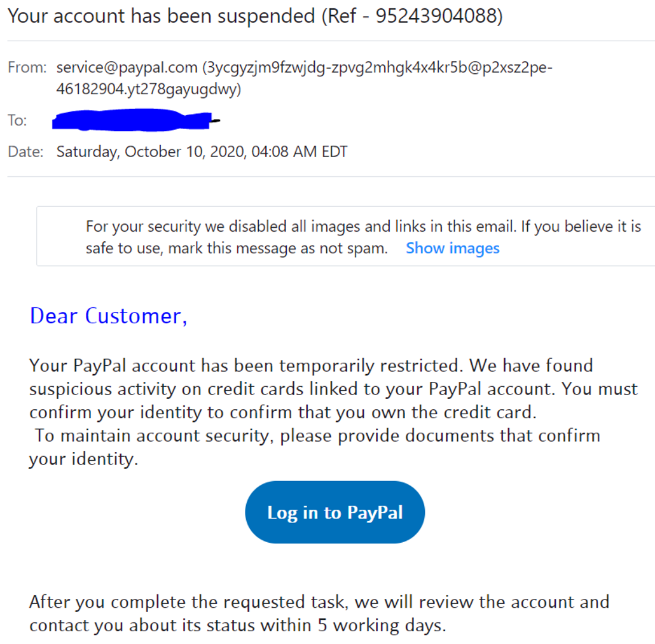The height and width of the screenshot is (644, 655).
Task: Click the blue 'Dear Customer,' greeting
Action: [x=108, y=316]
